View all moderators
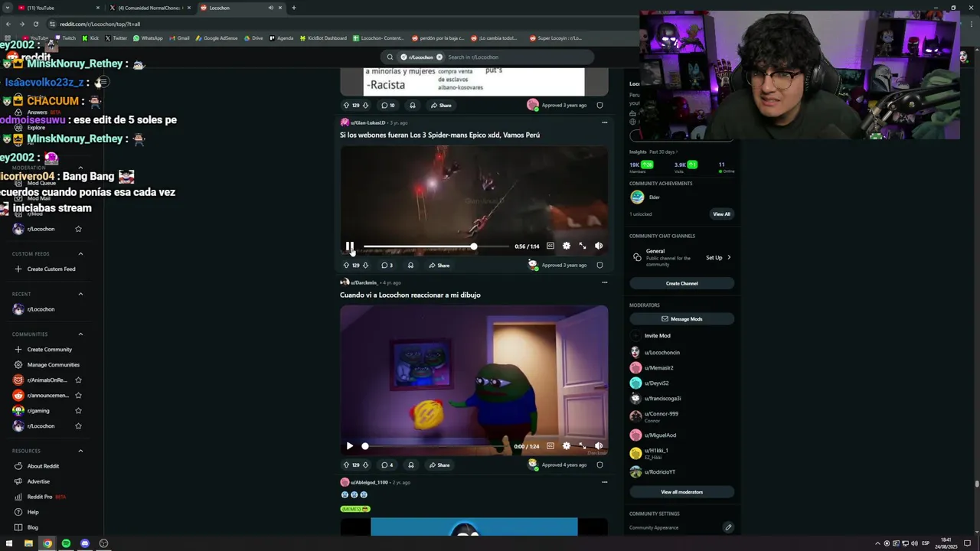This screenshot has width=980, height=551. coord(681,492)
